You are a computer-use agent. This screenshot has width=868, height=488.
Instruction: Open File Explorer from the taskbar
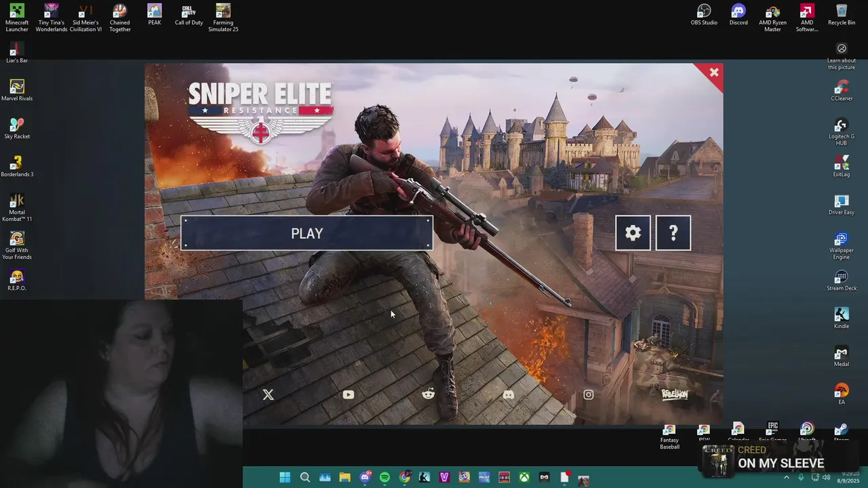pos(344,477)
